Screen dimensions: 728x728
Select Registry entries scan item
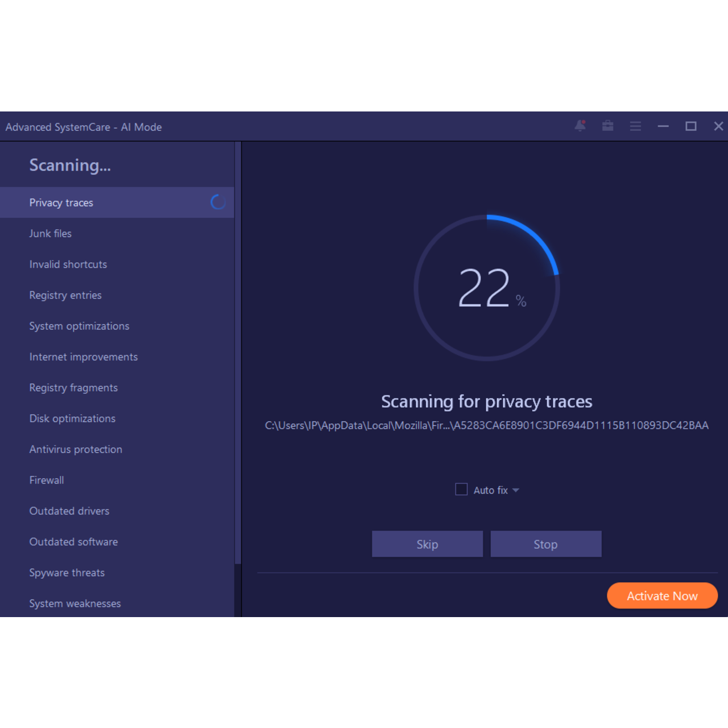point(65,295)
